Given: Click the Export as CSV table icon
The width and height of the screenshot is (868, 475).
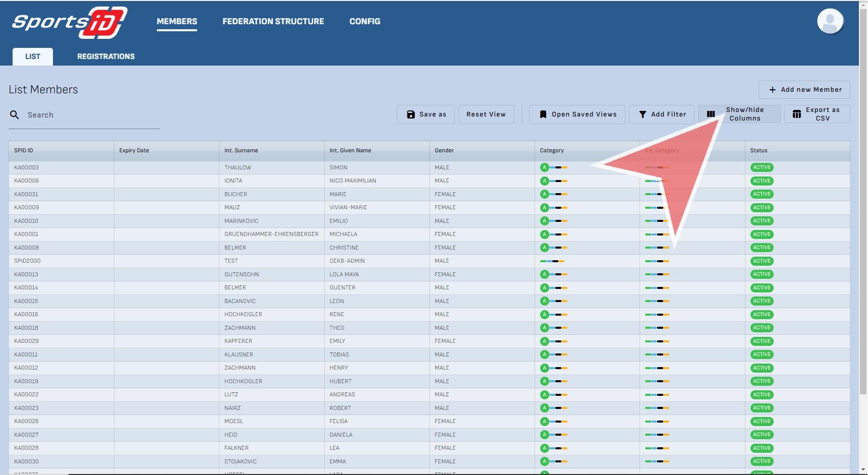Looking at the screenshot, I should coord(797,114).
